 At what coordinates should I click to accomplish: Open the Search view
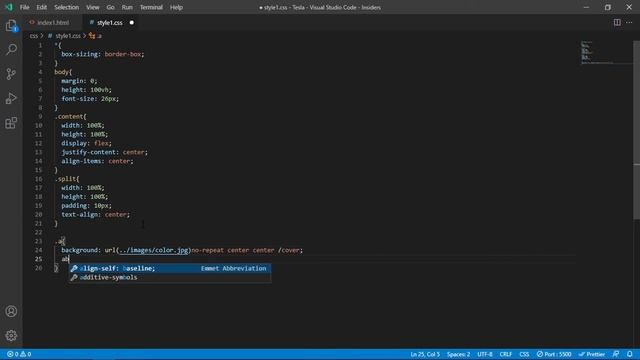[x=11, y=50]
